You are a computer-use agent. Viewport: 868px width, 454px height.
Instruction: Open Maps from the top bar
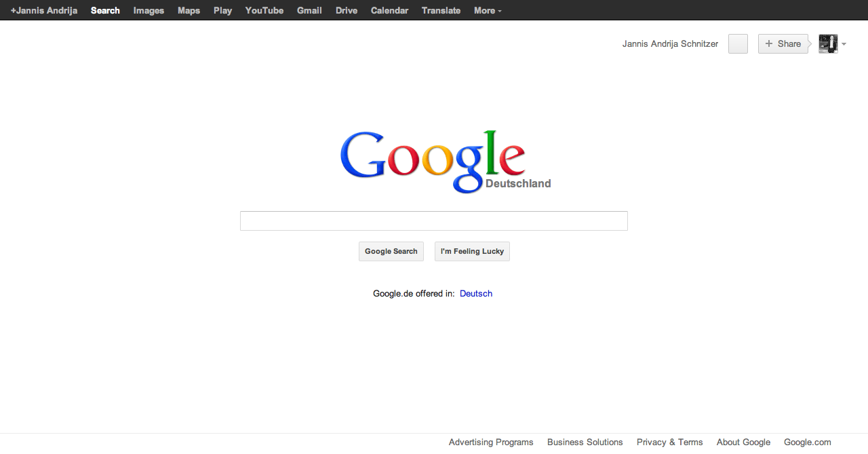(189, 10)
